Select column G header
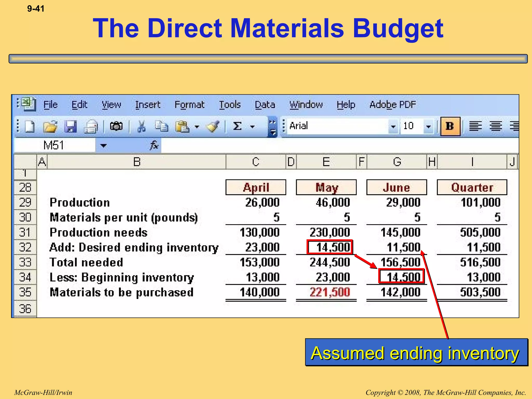 (397, 162)
